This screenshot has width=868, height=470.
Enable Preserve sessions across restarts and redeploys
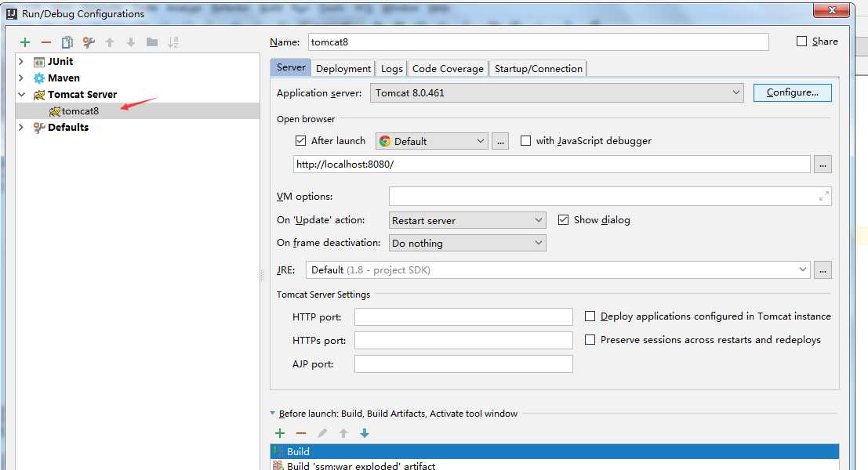pyautogui.click(x=590, y=339)
